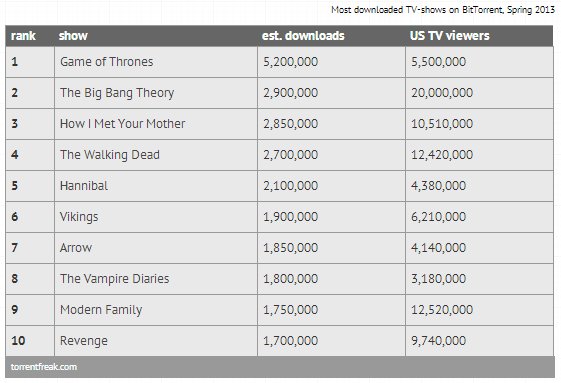This screenshot has width=561, height=383.
Task: Click the 'est. downloads' column header
Action: [303, 35]
